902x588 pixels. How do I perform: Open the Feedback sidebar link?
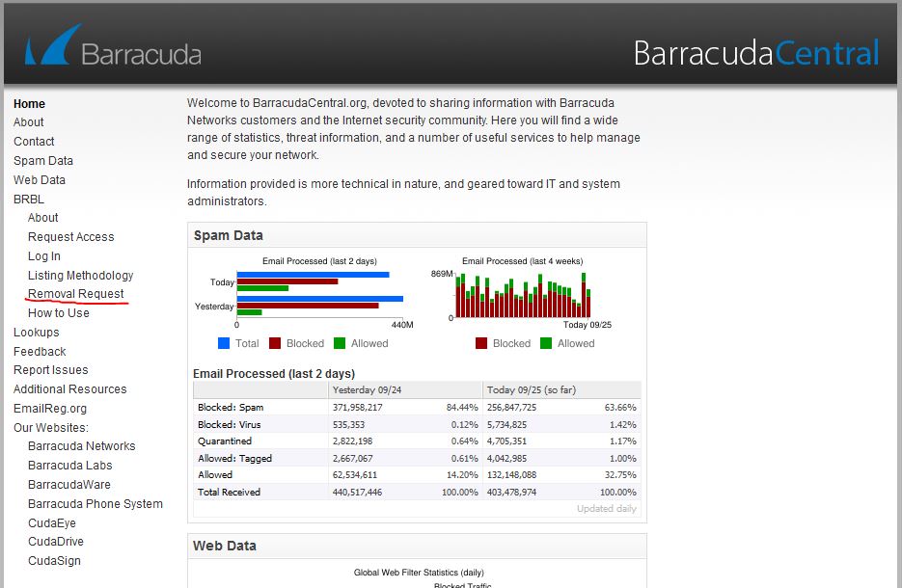tap(40, 352)
